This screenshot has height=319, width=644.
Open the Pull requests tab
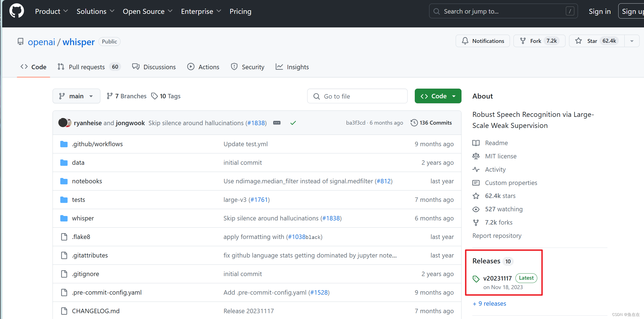pyautogui.click(x=89, y=67)
